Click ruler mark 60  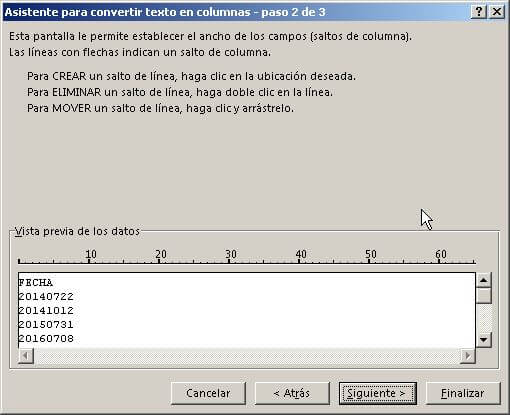click(x=441, y=254)
